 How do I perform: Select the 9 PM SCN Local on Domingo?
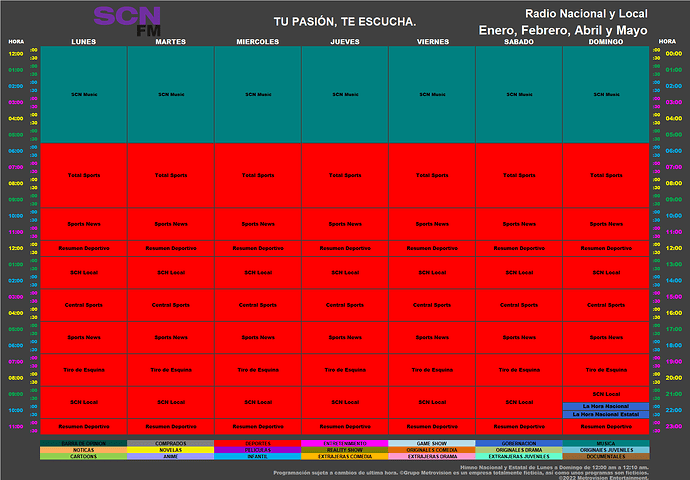tap(606, 394)
